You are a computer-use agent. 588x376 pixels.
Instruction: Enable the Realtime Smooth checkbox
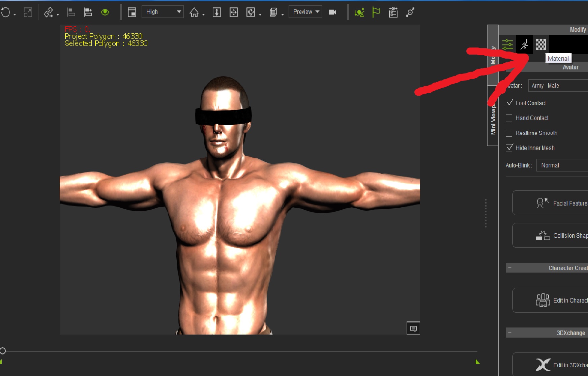coord(509,133)
